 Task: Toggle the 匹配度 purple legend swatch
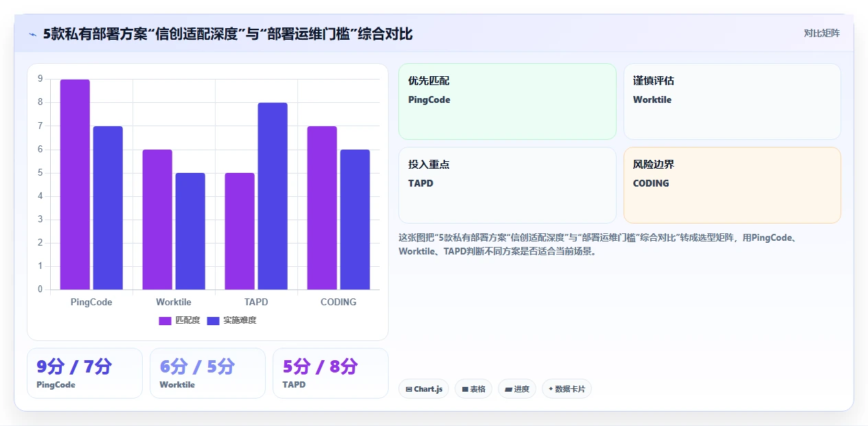pyautogui.click(x=165, y=320)
